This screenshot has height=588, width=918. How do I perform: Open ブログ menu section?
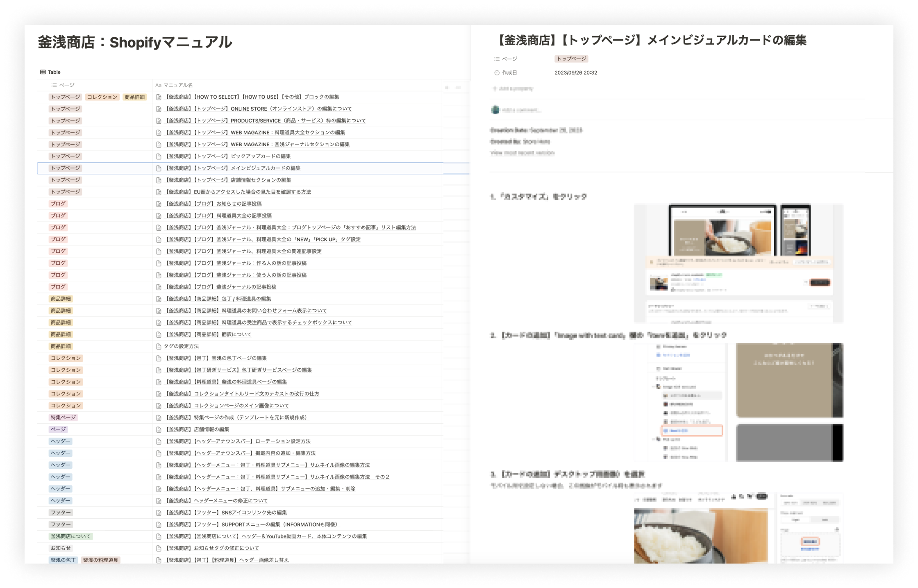coord(57,203)
